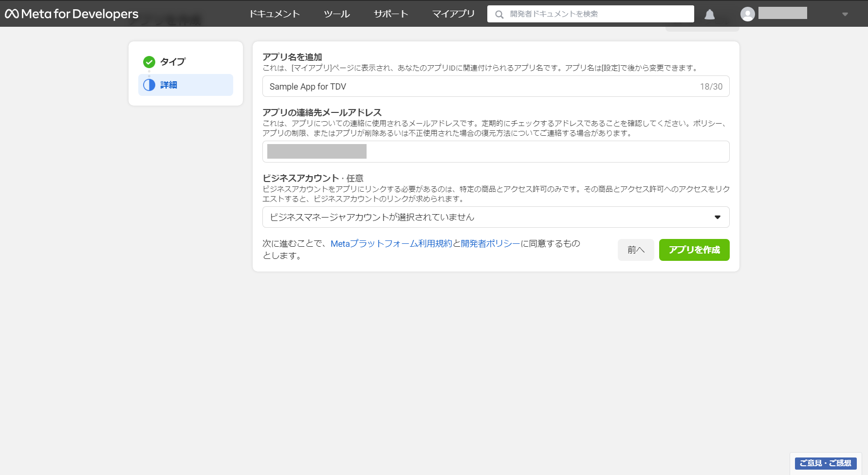Focus the app name field with Sample App for TDV
The height and width of the screenshot is (475, 868).
(496, 86)
